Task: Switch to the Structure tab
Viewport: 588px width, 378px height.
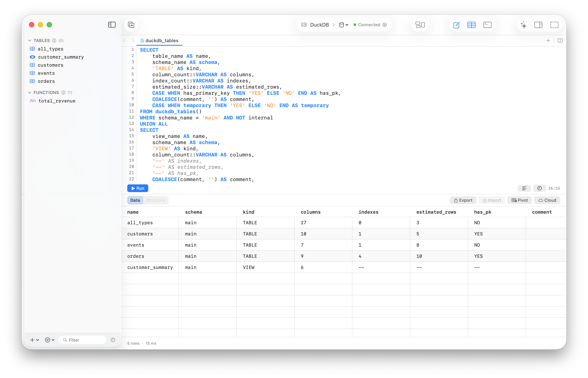Action: (x=156, y=200)
